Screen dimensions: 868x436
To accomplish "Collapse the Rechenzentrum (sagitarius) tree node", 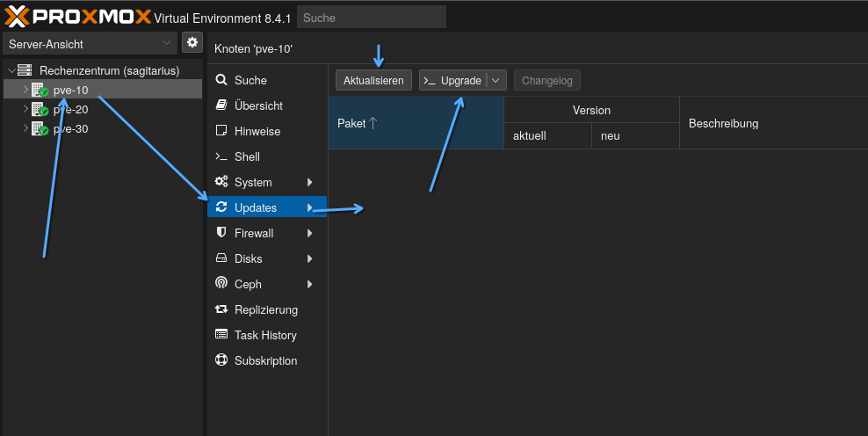I will tap(11, 71).
